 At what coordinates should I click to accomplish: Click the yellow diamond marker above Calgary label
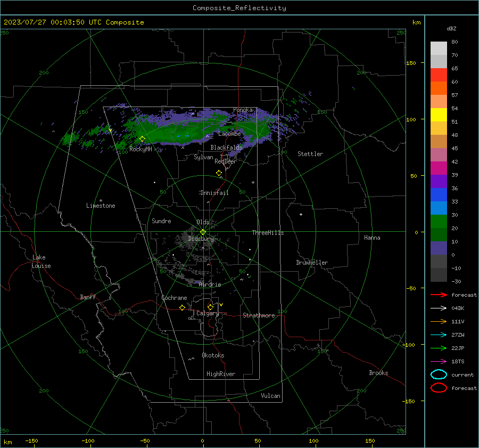[210, 307]
